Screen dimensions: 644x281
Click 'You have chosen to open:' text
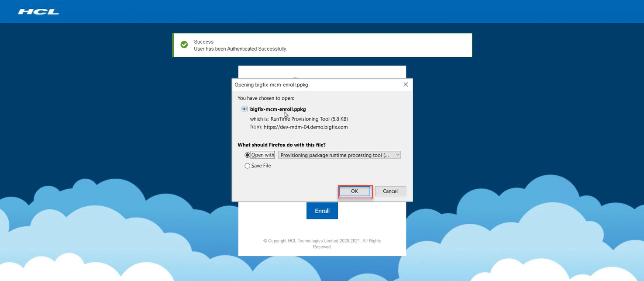coord(266,98)
